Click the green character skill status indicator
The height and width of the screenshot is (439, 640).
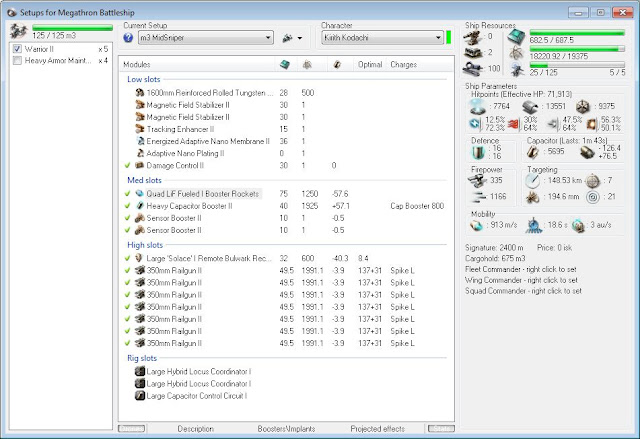[x=449, y=38]
